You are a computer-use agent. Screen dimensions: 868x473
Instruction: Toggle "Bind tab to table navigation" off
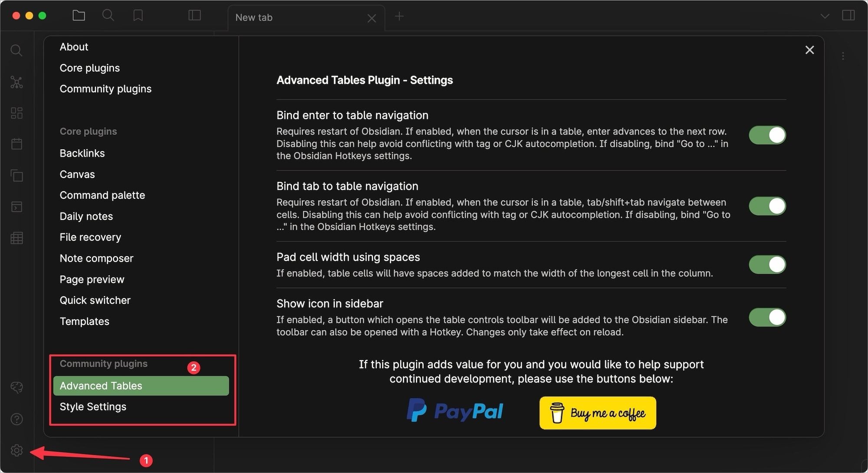click(x=767, y=206)
